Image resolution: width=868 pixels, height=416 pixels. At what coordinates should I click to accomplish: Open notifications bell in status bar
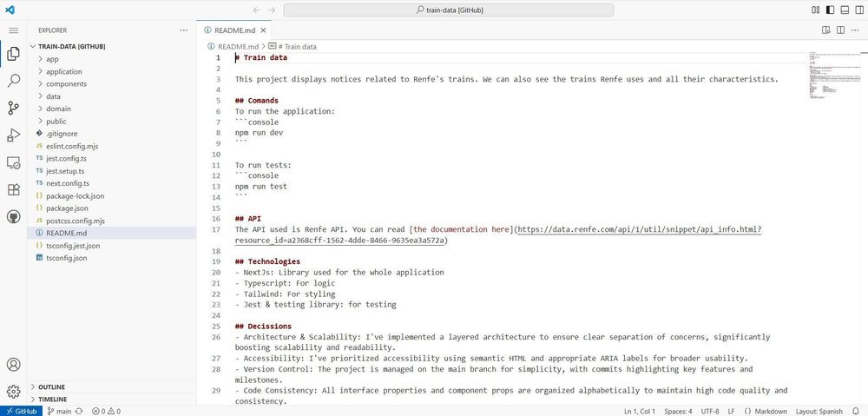[x=856, y=412]
